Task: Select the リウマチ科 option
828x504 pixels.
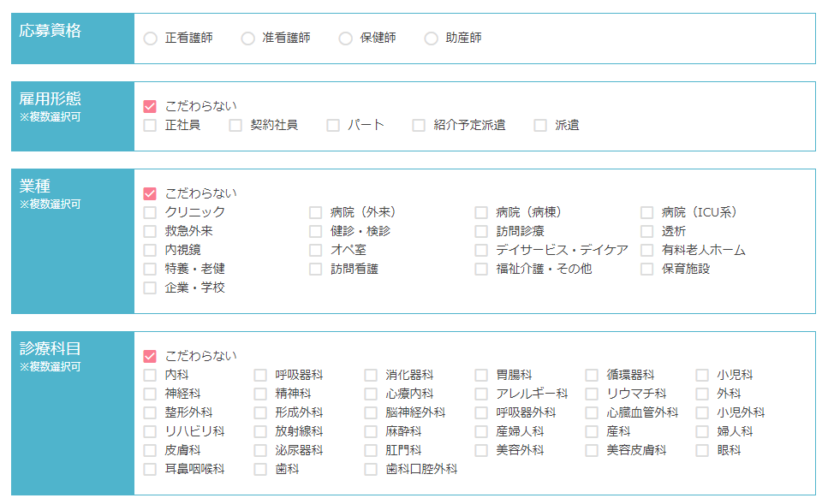Action: 592,394
